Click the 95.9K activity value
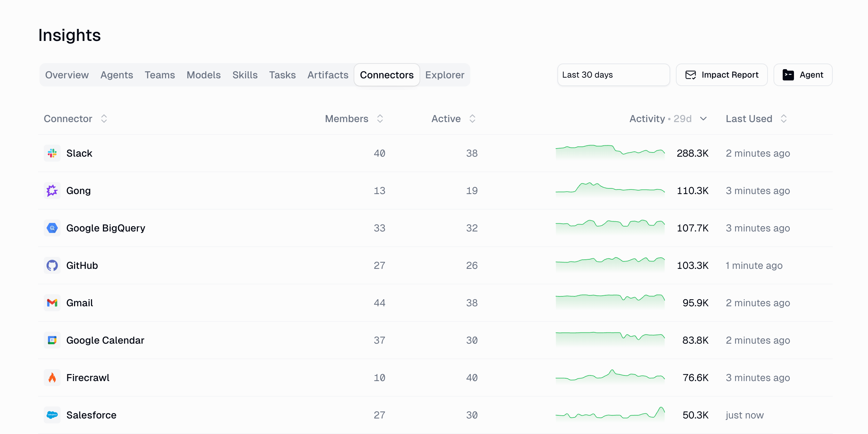 point(695,303)
